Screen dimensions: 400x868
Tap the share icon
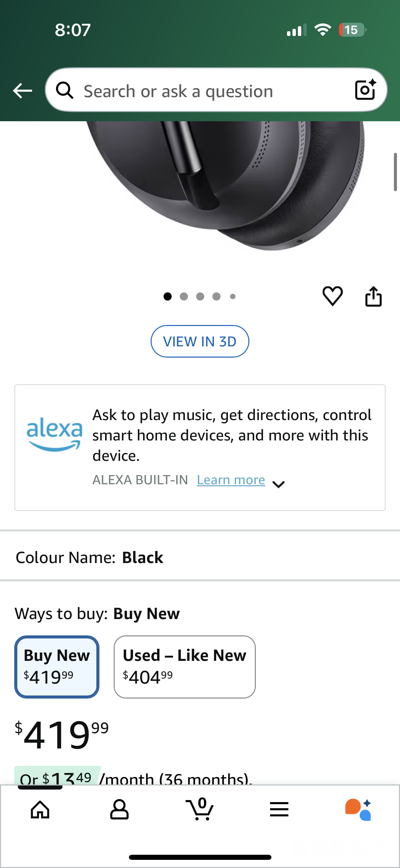373,296
